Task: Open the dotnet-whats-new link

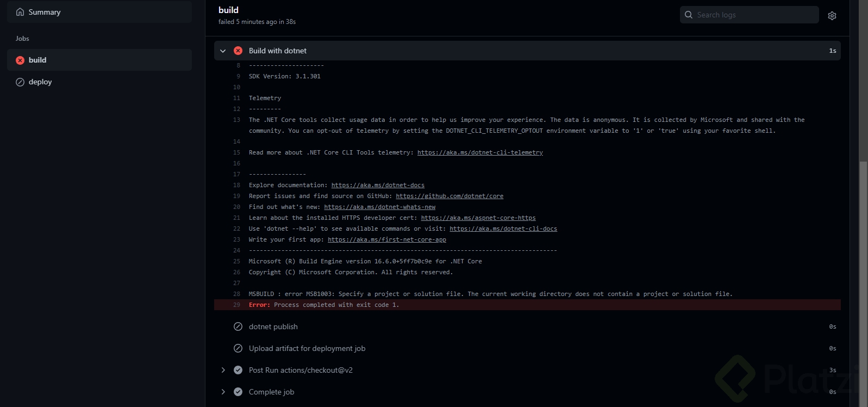Action: 379,207
